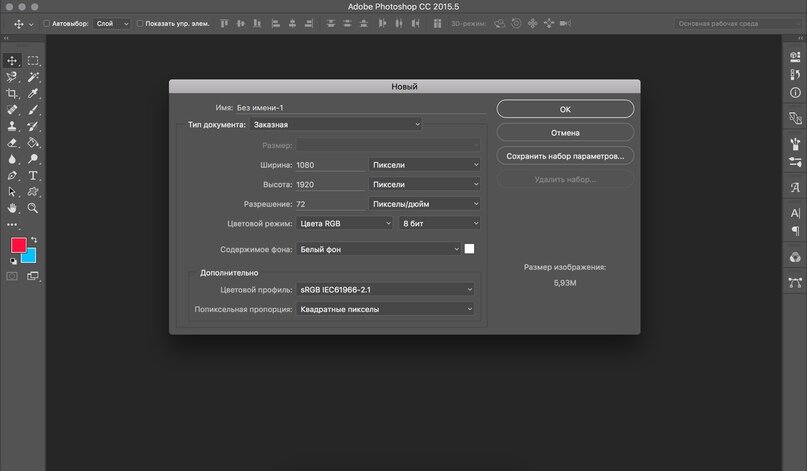
Task: Enable the Показать упр. элем. checkbox
Action: (139, 24)
